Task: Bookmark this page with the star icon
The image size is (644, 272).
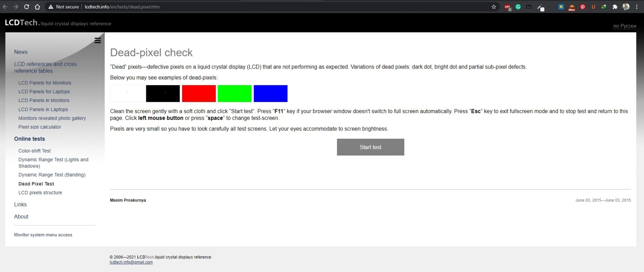Action: pyautogui.click(x=494, y=7)
